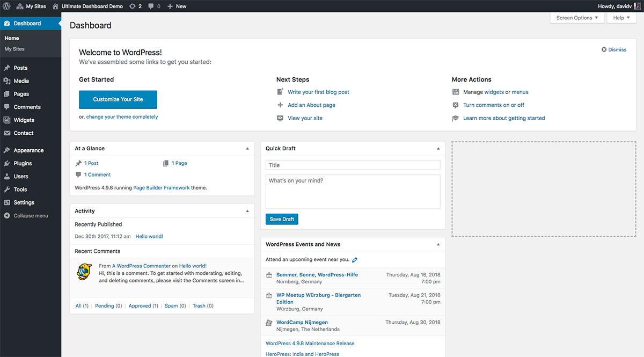Open WordPress 4.9.8 Maintenance Release news
The image size is (644, 357).
(x=310, y=344)
